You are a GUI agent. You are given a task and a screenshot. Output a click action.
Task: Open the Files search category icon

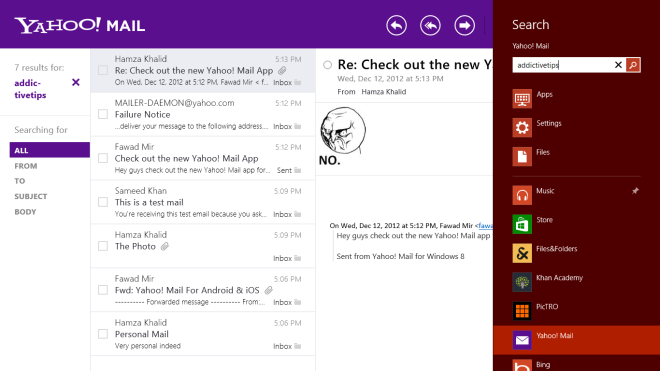click(x=522, y=156)
